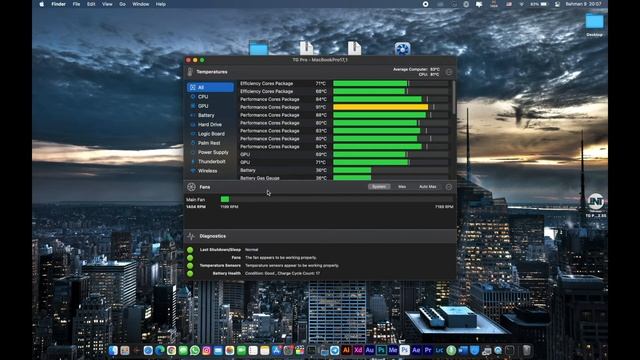
Task: Set fan control mode to Max
Action: (x=402, y=187)
